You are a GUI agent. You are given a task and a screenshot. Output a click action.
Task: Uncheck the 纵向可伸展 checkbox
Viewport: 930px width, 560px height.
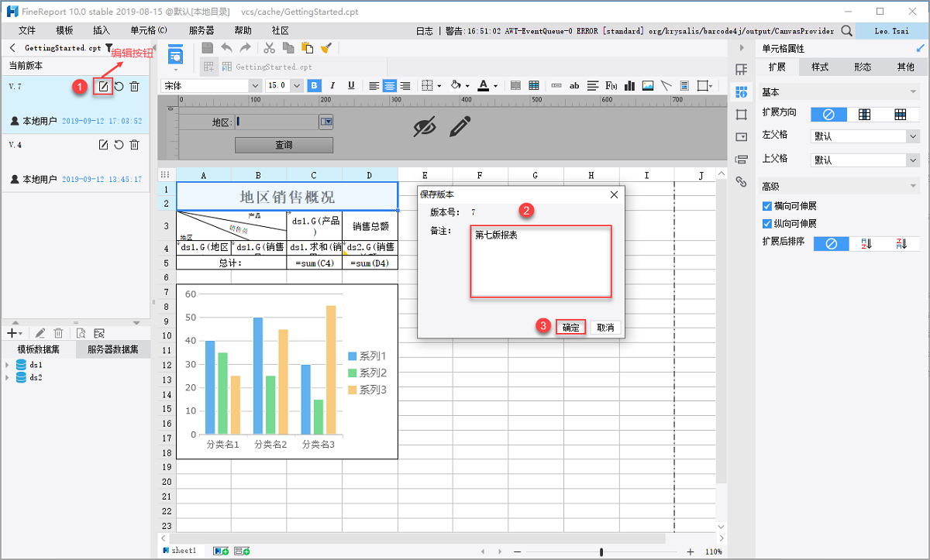coord(767,224)
